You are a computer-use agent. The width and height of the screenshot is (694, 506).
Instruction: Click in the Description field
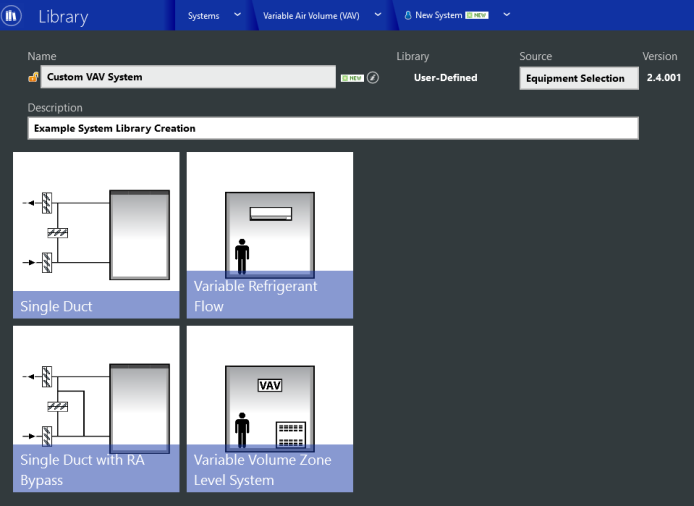click(333, 128)
